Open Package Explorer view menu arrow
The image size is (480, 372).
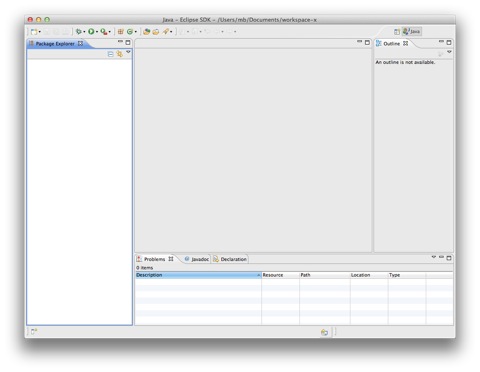pos(128,52)
